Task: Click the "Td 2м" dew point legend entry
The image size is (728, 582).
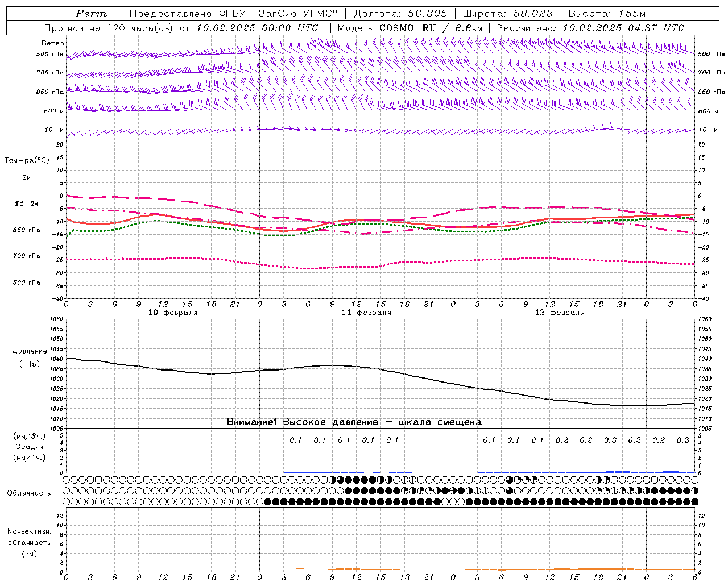Action: [26, 203]
